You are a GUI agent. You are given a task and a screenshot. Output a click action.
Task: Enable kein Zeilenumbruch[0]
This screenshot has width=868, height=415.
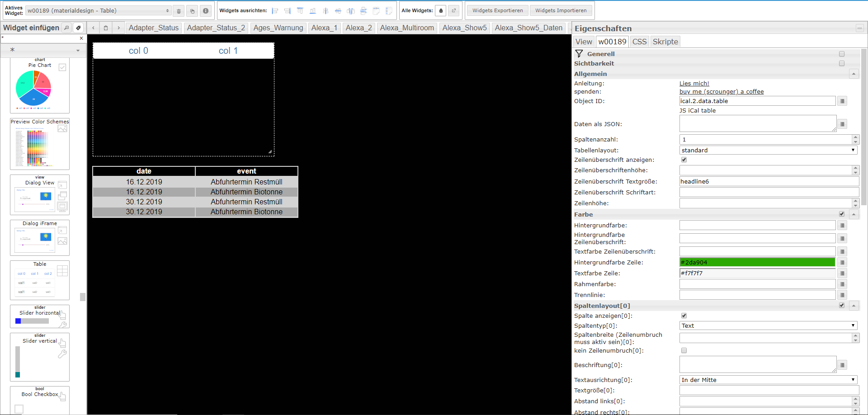pyautogui.click(x=684, y=350)
